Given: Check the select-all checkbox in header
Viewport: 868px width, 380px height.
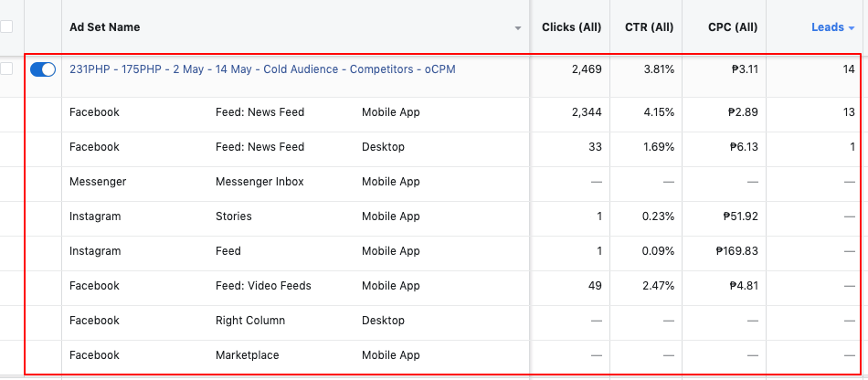Looking at the screenshot, I should 6,26.
